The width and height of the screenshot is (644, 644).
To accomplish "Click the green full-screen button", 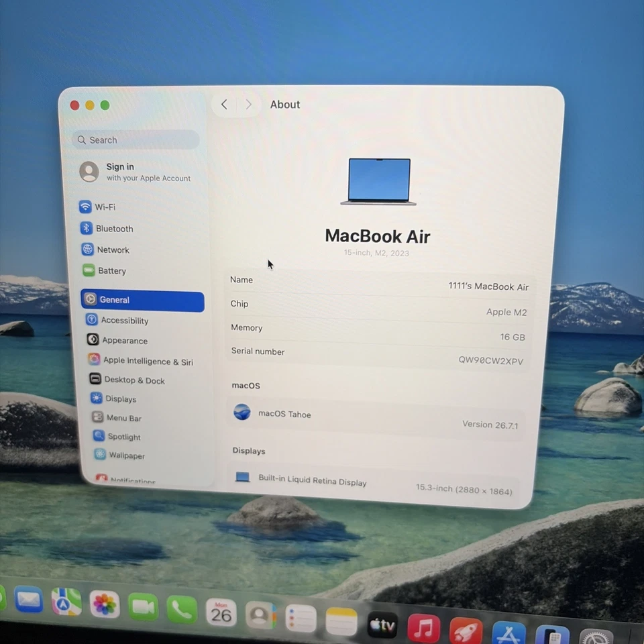I will [x=105, y=105].
